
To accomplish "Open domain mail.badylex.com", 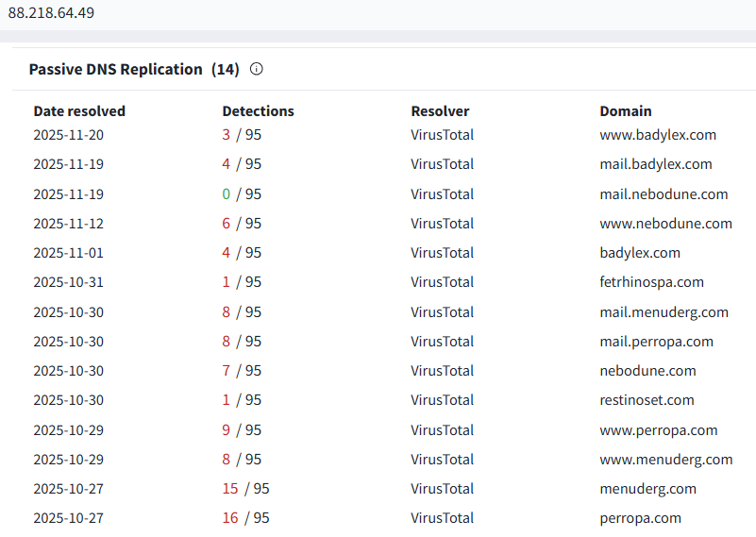I will (656, 164).
